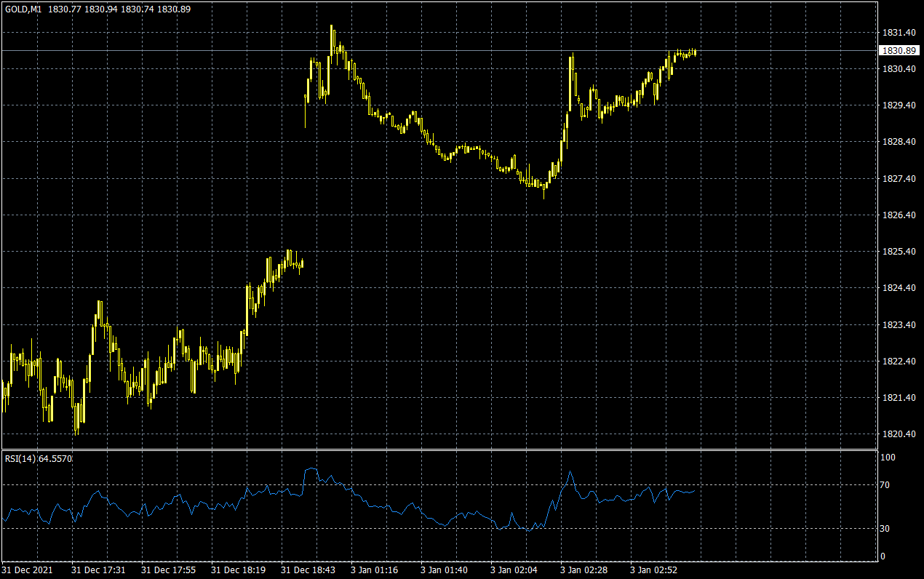This screenshot has width=924, height=579.
Task: Click the RSI 70 level label
Action: pyautogui.click(x=886, y=484)
